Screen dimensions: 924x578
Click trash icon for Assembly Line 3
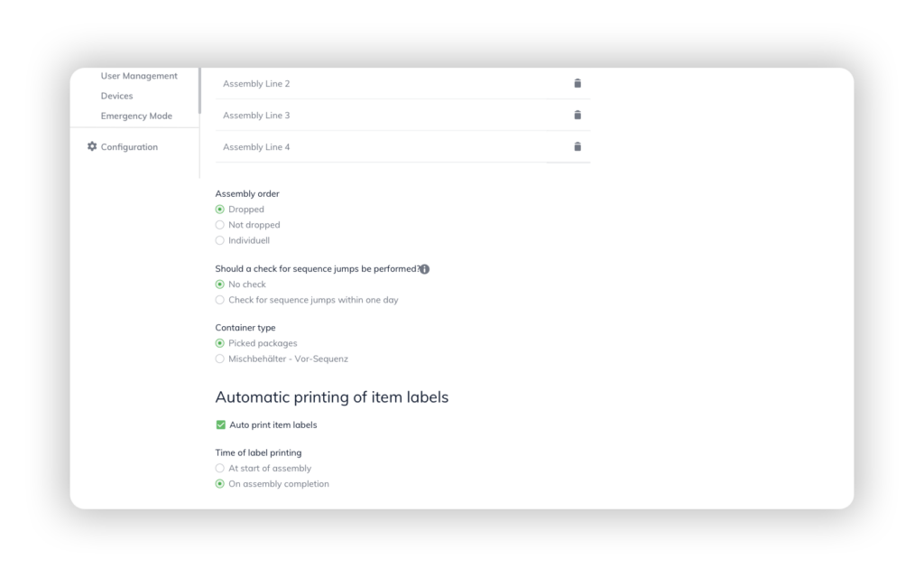click(x=577, y=115)
